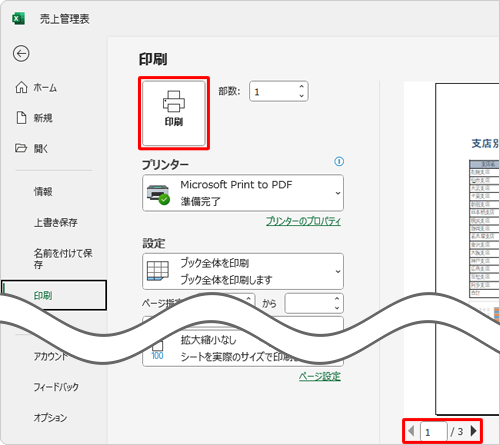Select the 印刷 sidebar tab
Screen dimensions: 500x445
coord(54,295)
